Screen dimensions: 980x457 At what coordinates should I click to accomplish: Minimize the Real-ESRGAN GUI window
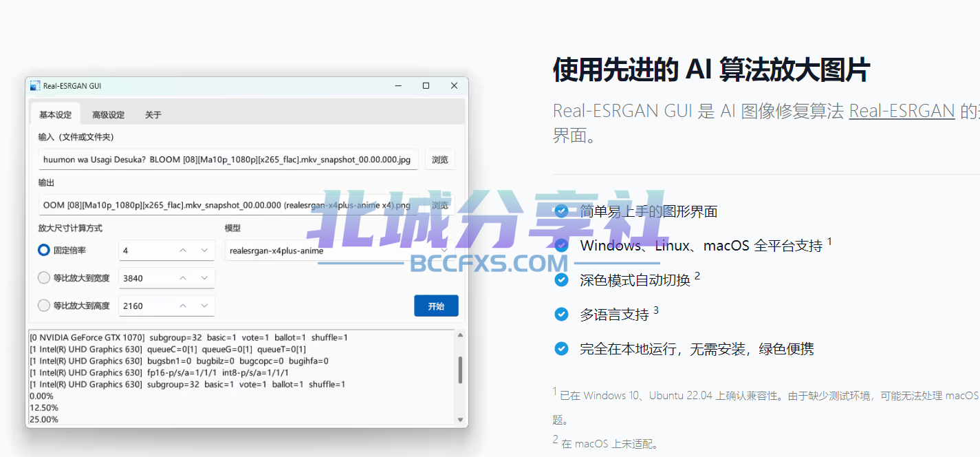point(398,86)
